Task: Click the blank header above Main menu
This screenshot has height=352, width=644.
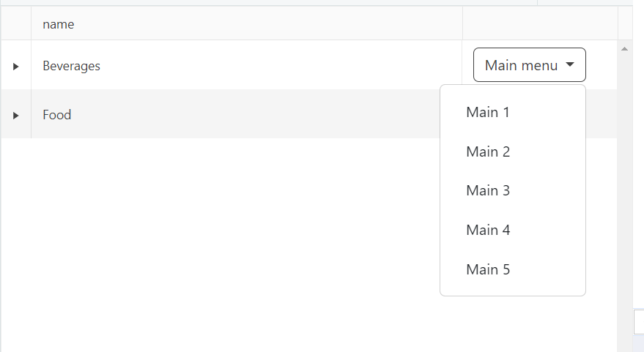Action: click(x=540, y=24)
